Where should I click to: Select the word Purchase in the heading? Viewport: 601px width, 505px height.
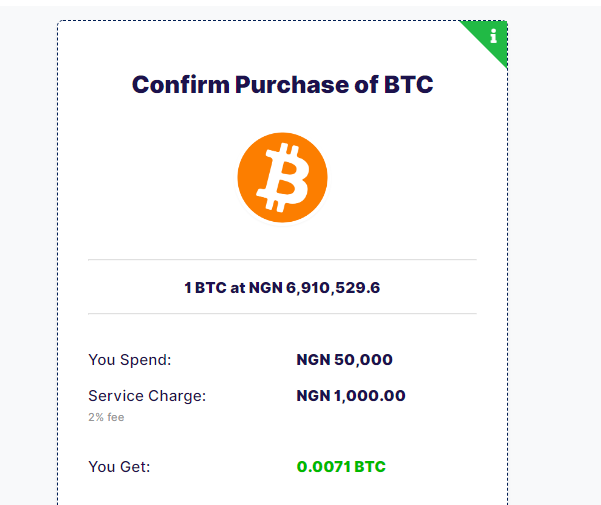tap(292, 84)
